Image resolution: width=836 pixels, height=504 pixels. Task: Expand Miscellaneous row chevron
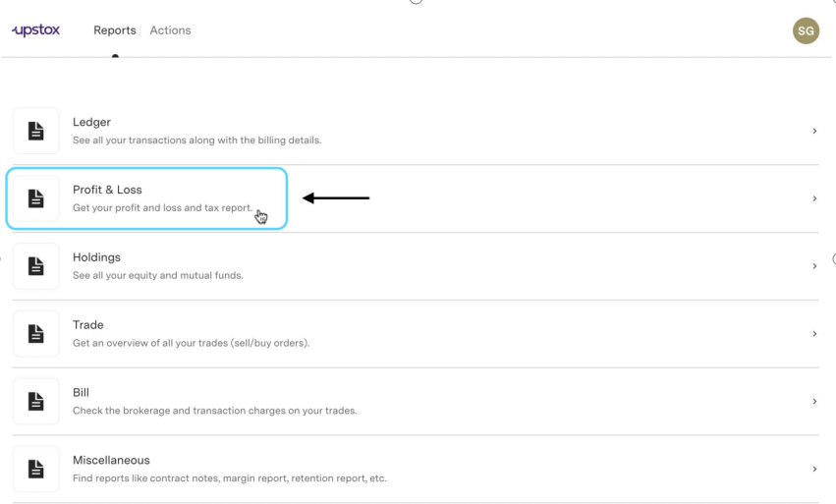point(814,469)
